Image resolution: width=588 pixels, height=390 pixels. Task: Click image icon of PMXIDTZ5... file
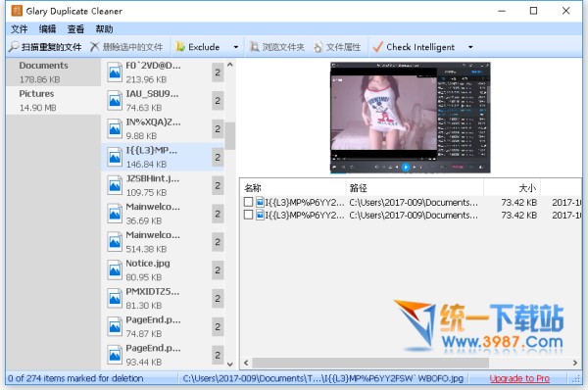tap(115, 299)
